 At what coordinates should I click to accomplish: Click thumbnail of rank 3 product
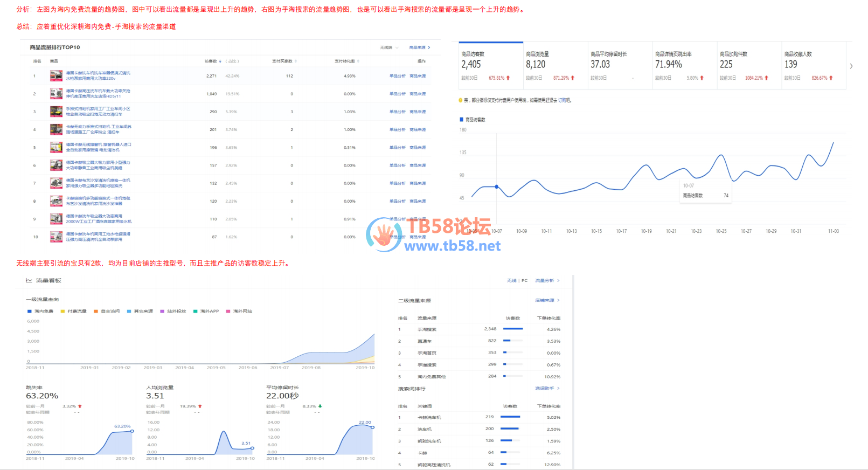click(x=56, y=112)
